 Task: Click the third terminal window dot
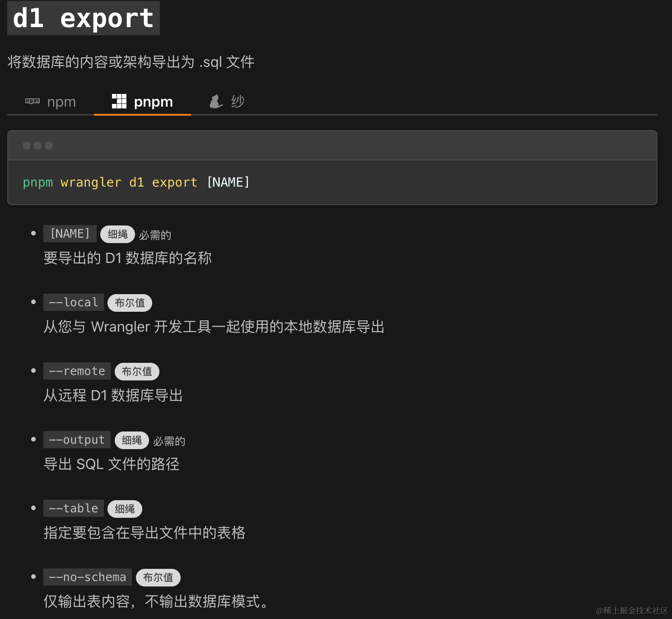[49, 145]
